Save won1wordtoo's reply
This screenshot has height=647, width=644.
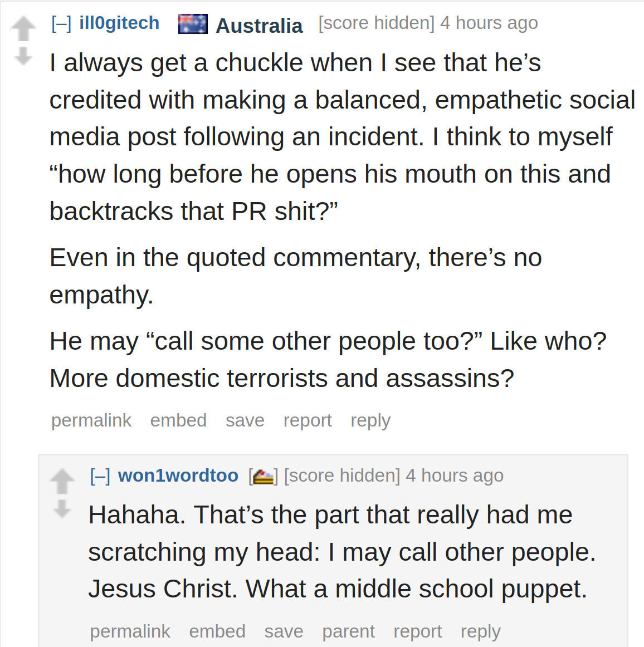[284, 631]
